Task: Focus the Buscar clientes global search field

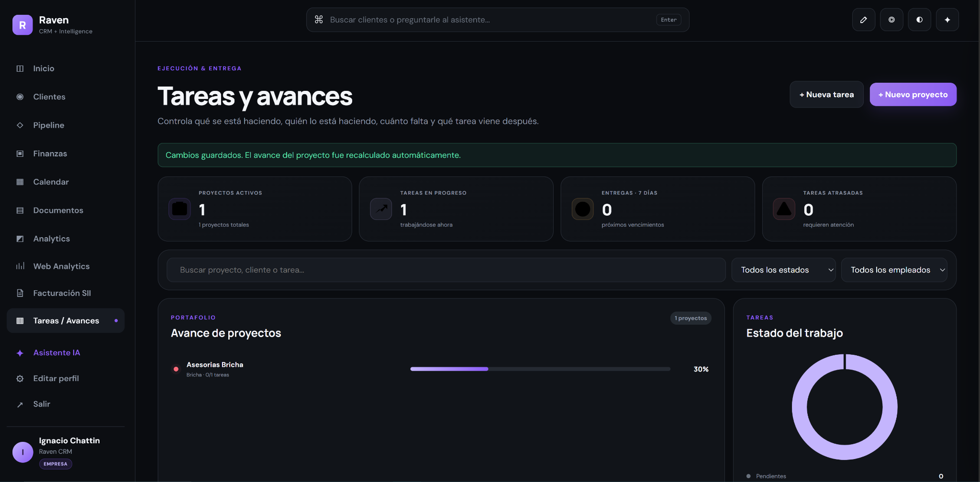Action: point(498,20)
